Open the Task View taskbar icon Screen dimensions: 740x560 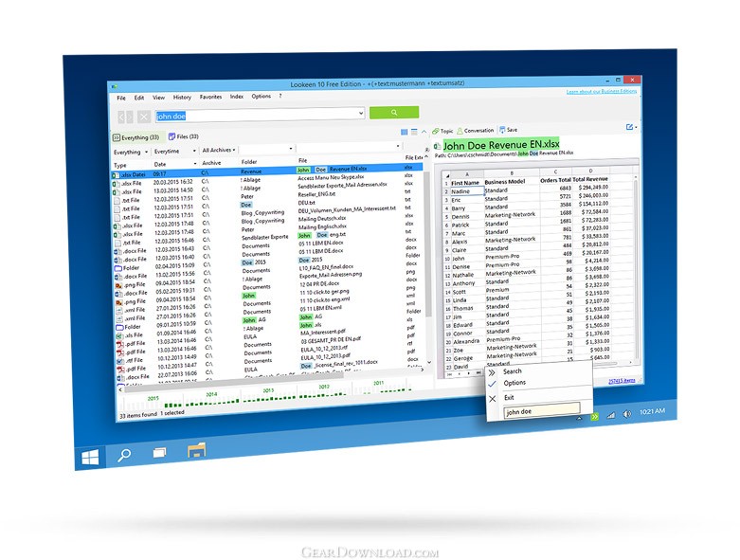click(159, 453)
